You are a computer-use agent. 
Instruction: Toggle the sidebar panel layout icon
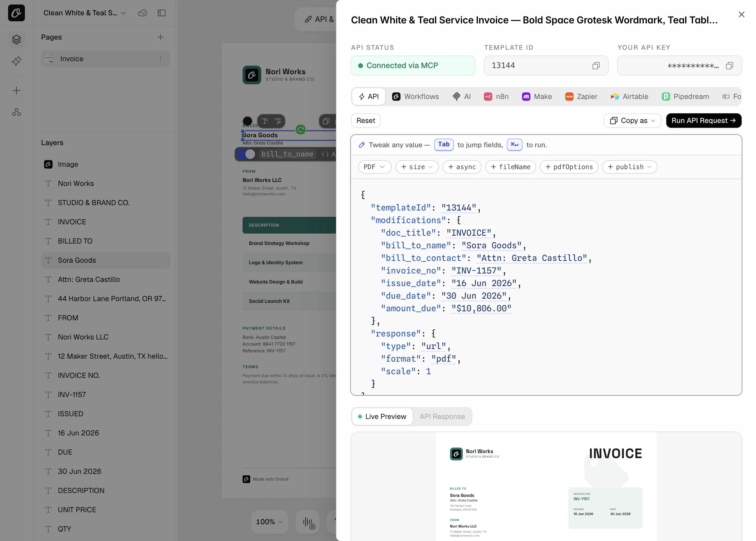tap(162, 13)
